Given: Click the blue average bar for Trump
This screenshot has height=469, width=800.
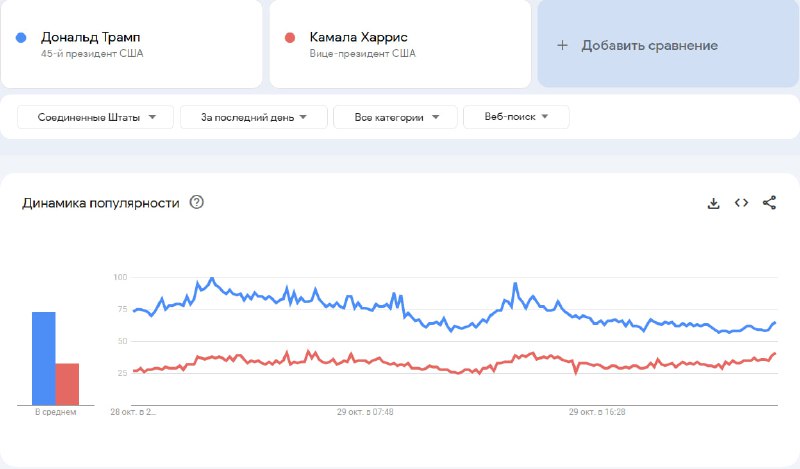Looking at the screenshot, I should pos(44,359).
